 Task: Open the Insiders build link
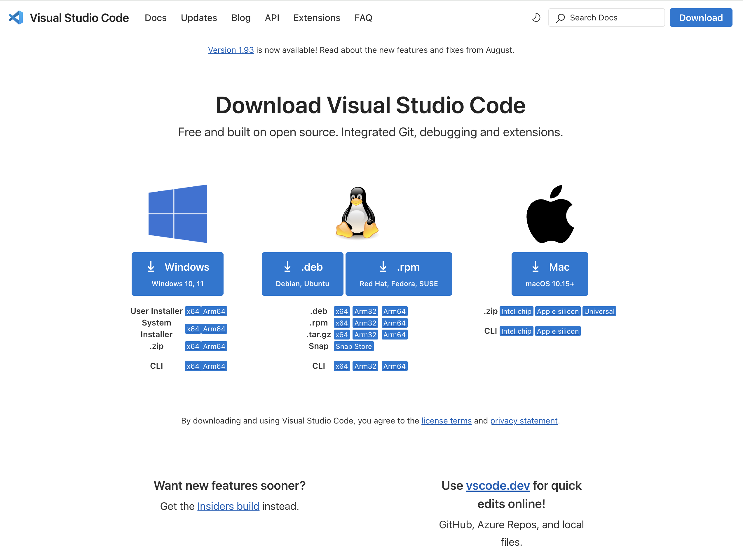pyautogui.click(x=228, y=506)
